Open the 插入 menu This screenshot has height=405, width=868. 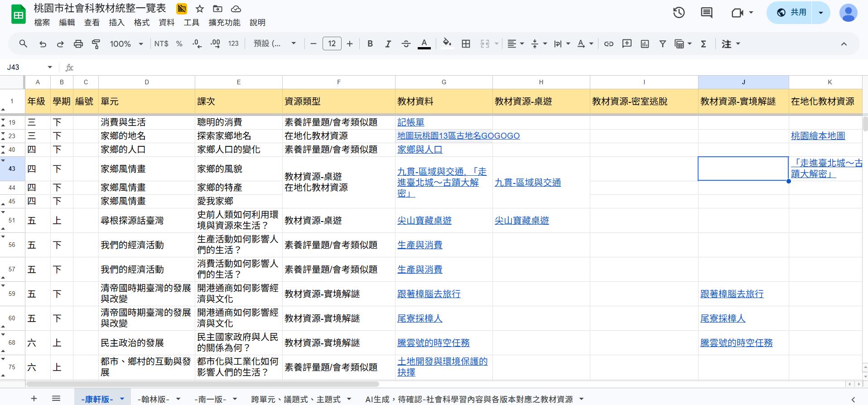coord(116,23)
